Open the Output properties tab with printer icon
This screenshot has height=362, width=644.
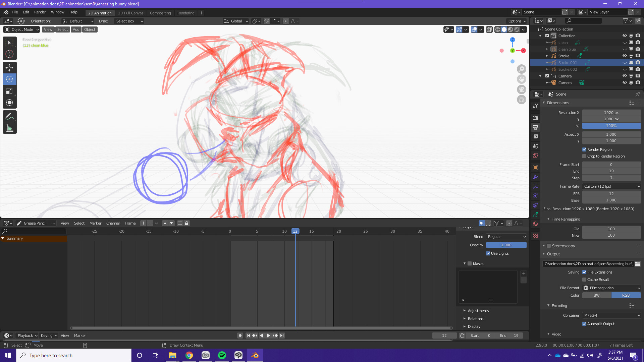(x=535, y=127)
